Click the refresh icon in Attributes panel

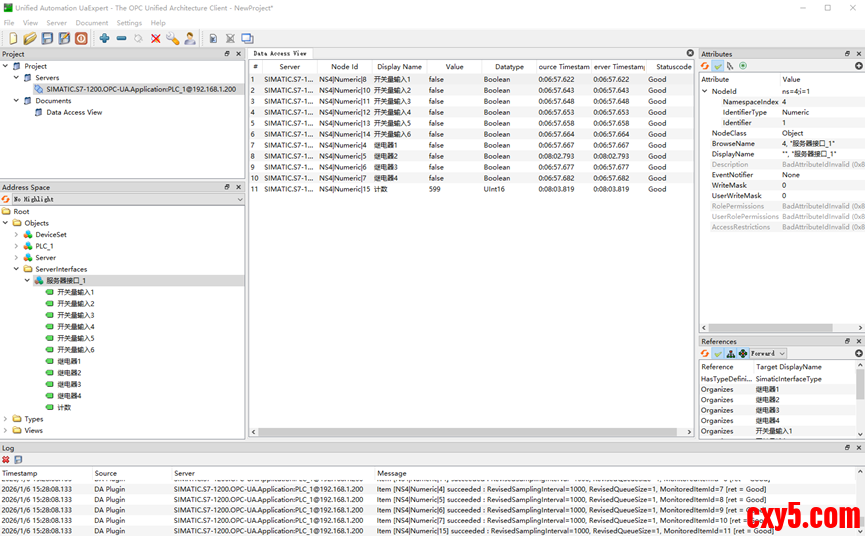[x=705, y=66]
